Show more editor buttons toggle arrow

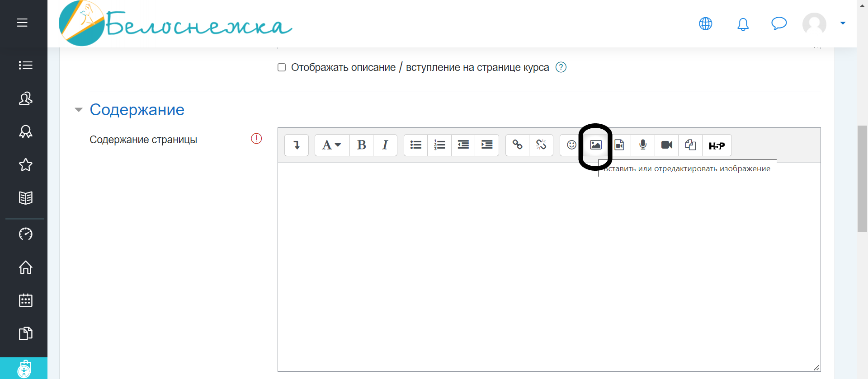click(x=297, y=145)
